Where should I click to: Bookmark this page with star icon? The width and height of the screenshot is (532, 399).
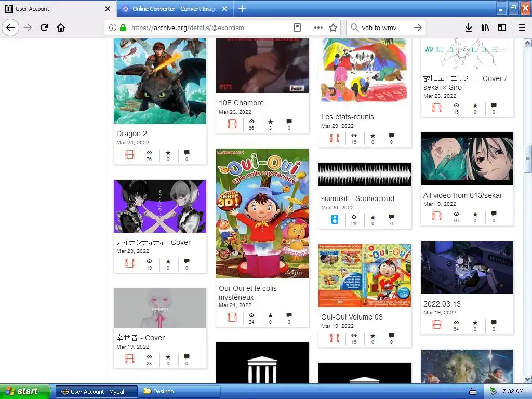(333, 28)
